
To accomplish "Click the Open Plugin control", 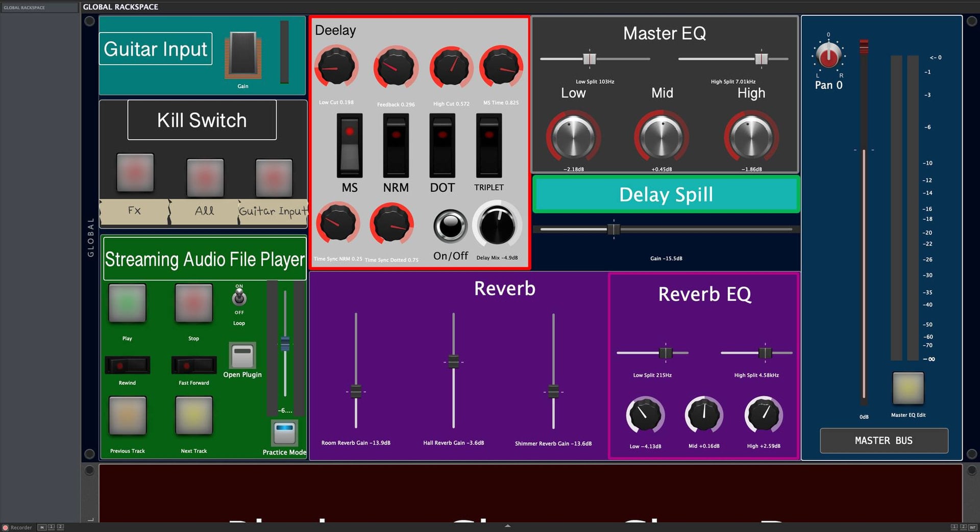I will click(x=242, y=356).
